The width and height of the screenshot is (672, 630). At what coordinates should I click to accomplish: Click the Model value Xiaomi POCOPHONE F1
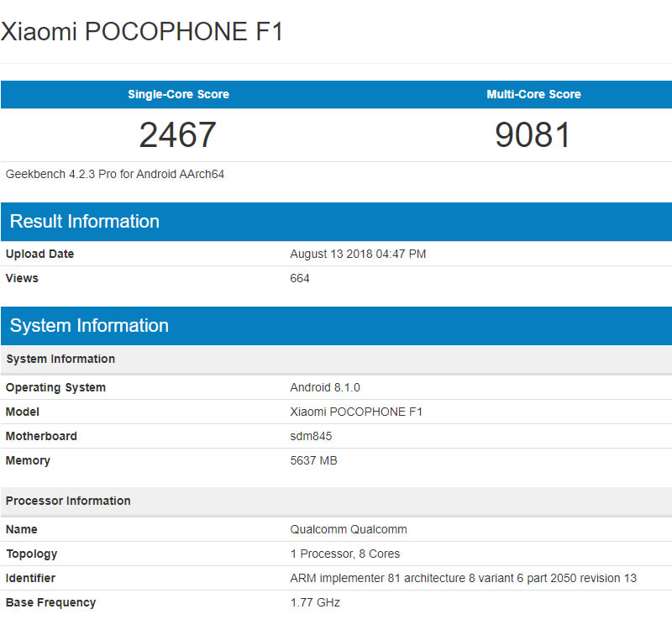click(356, 412)
